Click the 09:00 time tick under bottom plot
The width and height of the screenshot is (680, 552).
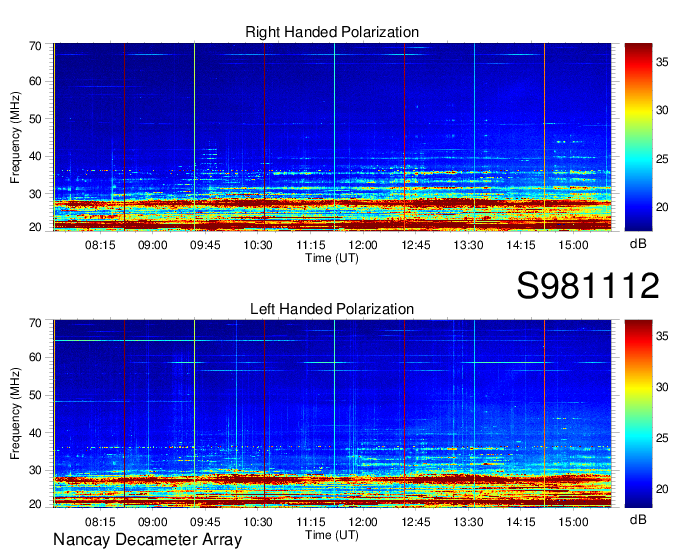(153, 522)
